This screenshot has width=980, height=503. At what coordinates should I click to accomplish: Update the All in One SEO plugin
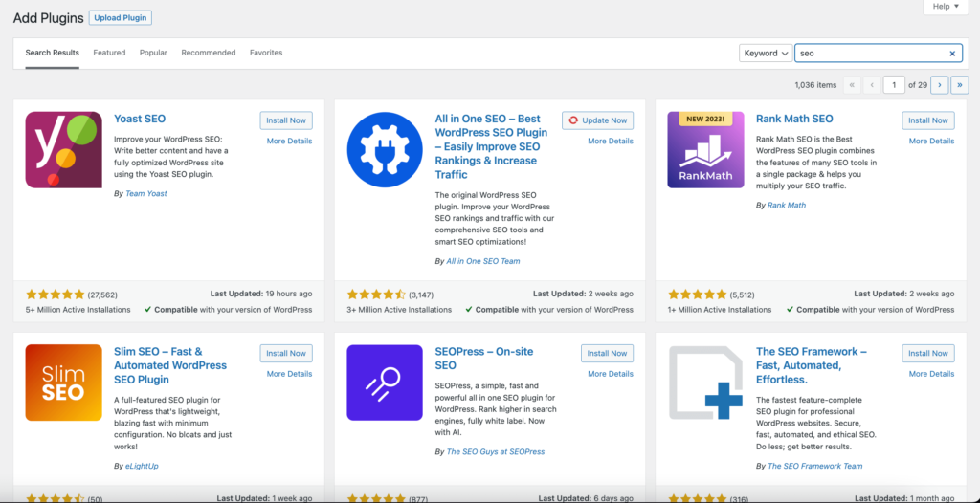click(597, 120)
